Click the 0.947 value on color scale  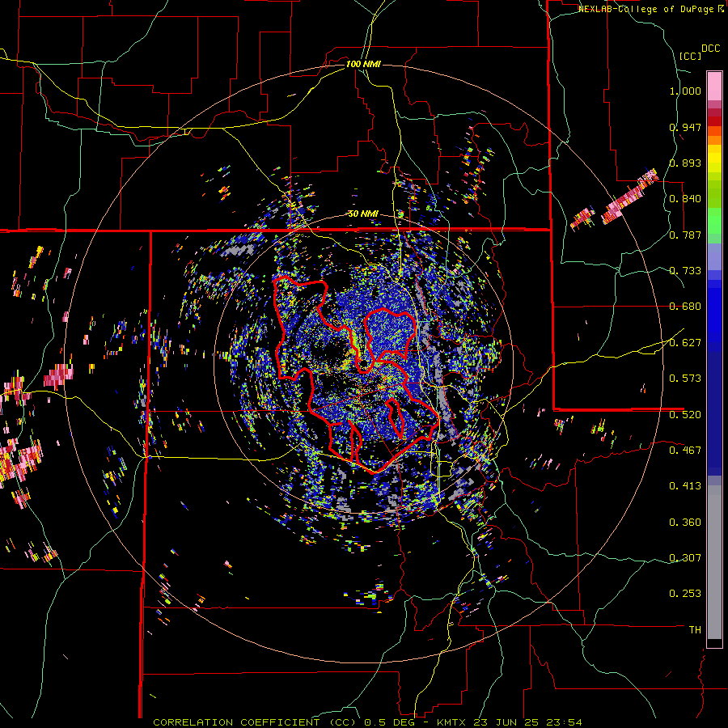click(x=685, y=127)
